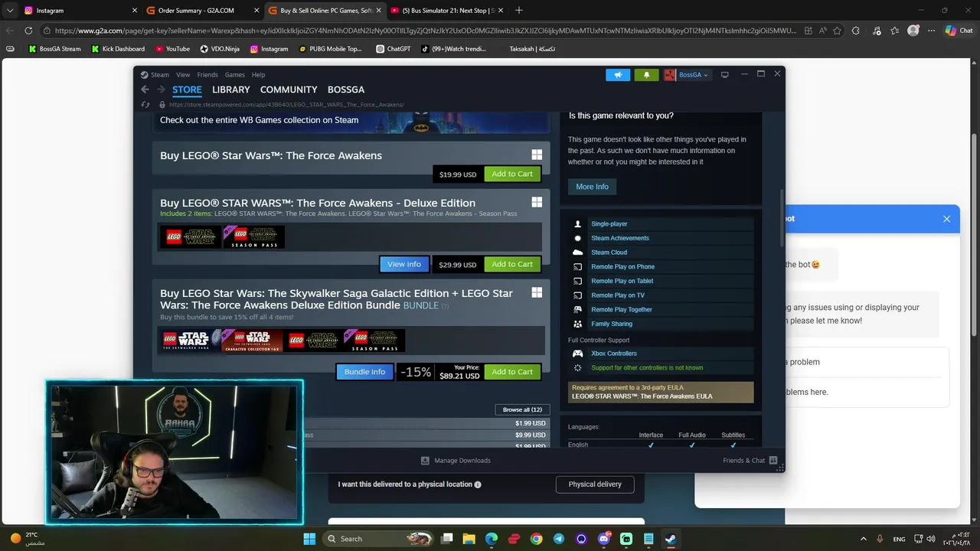Switch to Steam LIBRARY tab
This screenshot has height=551, width=980.
231,90
